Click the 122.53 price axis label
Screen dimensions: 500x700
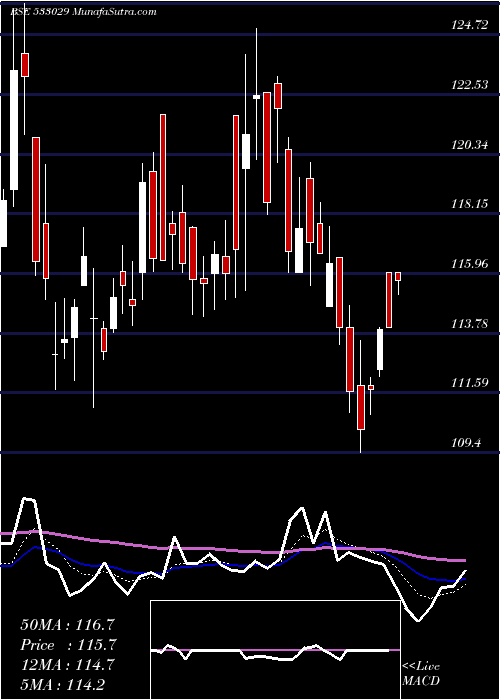pyautogui.click(x=470, y=85)
